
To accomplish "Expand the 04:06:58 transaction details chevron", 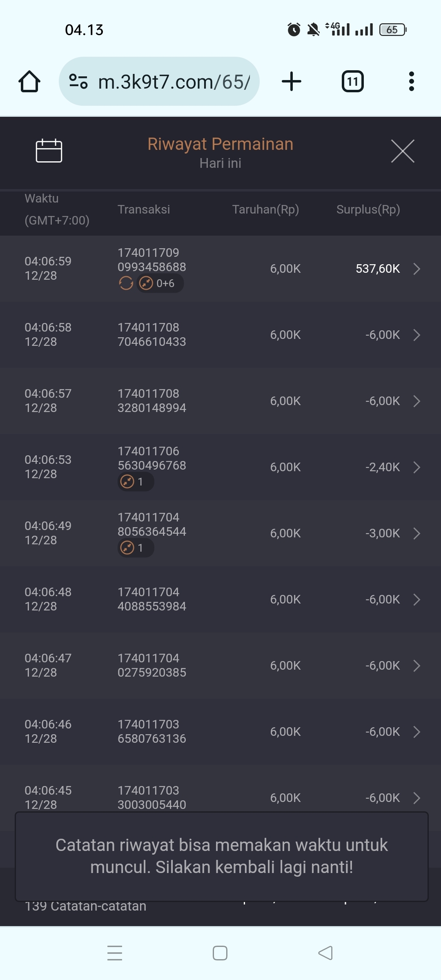I will [416, 335].
